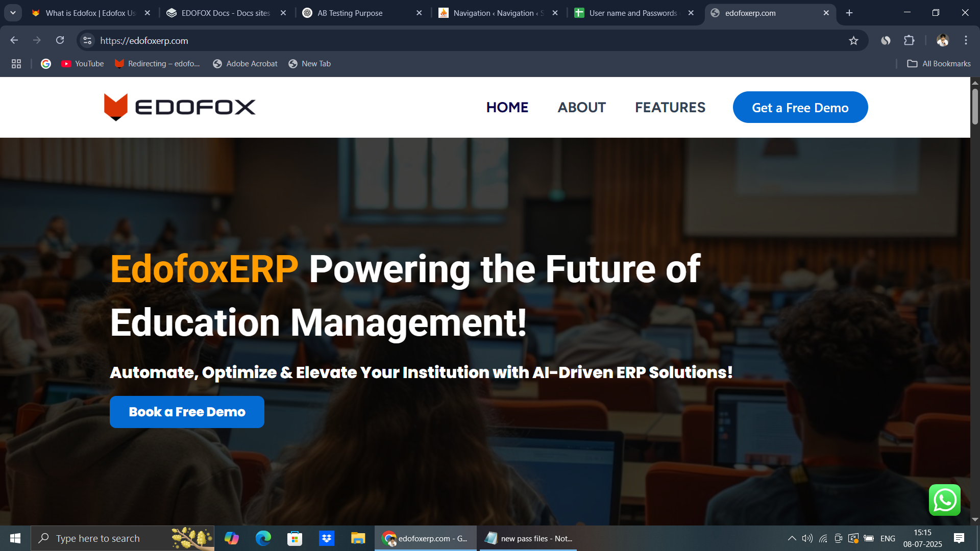Show hidden system tray icons

[x=792, y=538]
